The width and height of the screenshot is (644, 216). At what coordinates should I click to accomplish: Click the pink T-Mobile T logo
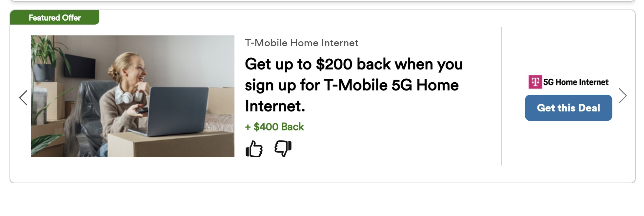pos(535,82)
